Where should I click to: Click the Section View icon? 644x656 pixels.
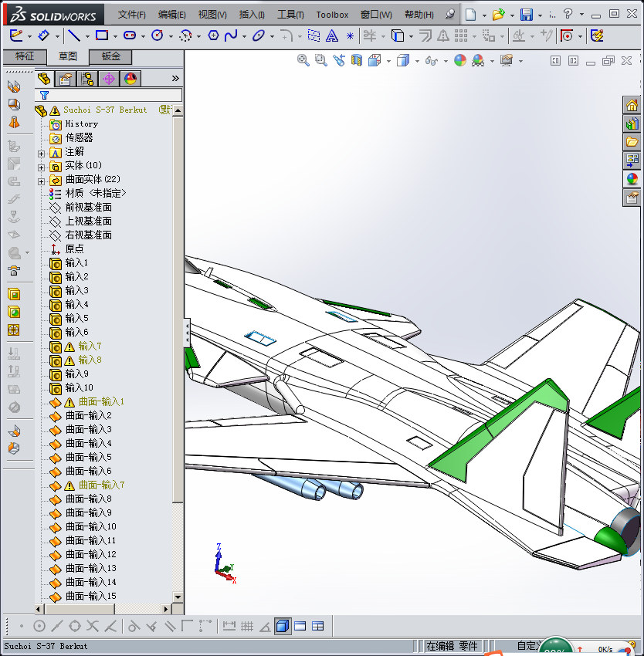tap(356, 61)
